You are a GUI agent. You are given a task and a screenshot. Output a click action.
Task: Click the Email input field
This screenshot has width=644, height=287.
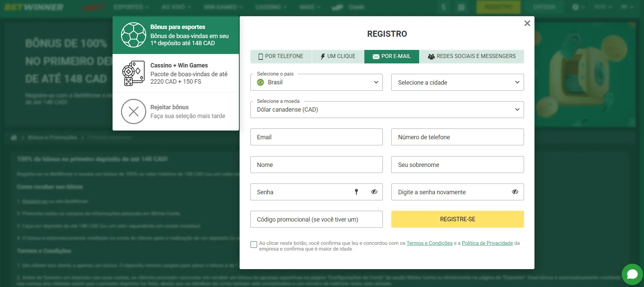click(x=316, y=137)
